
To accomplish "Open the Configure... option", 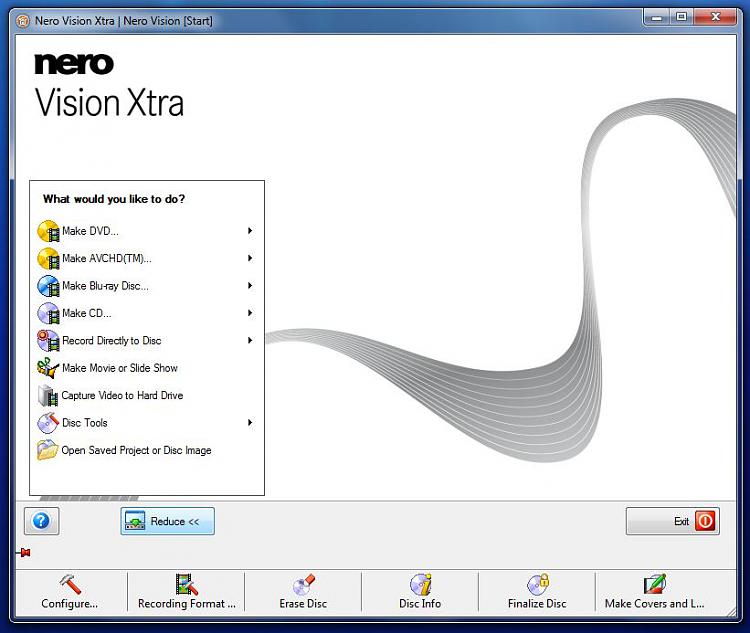I will point(70,604).
